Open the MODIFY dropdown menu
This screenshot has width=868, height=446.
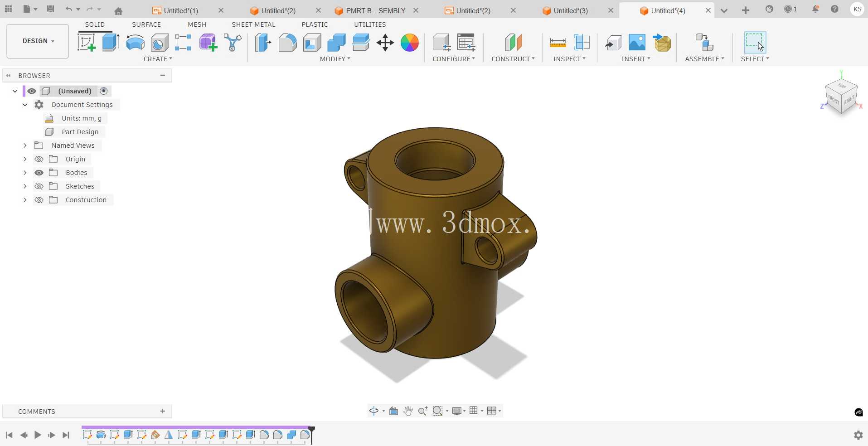coord(335,59)
